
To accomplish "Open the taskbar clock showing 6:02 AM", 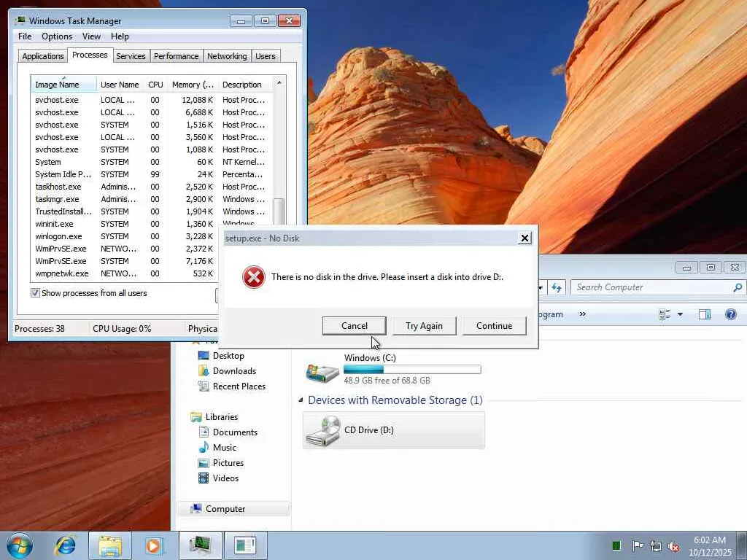I will click(709, 546).
